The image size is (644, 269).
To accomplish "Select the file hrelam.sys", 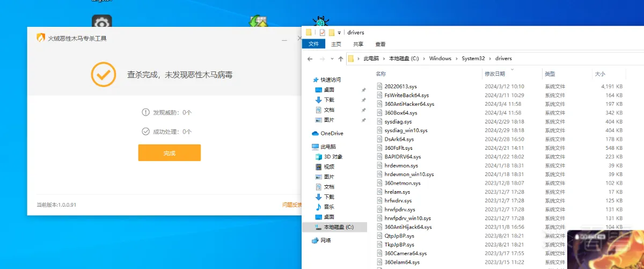I will pos(397,192).
